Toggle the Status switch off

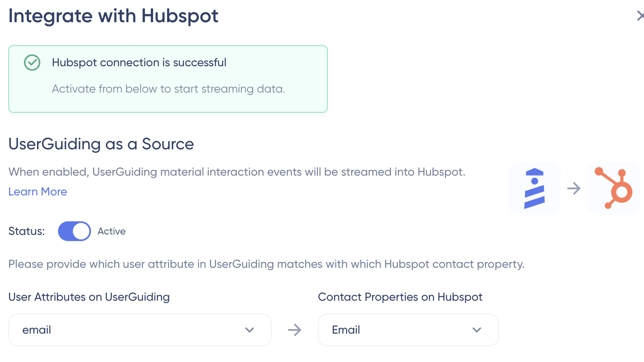pos(74,231)
